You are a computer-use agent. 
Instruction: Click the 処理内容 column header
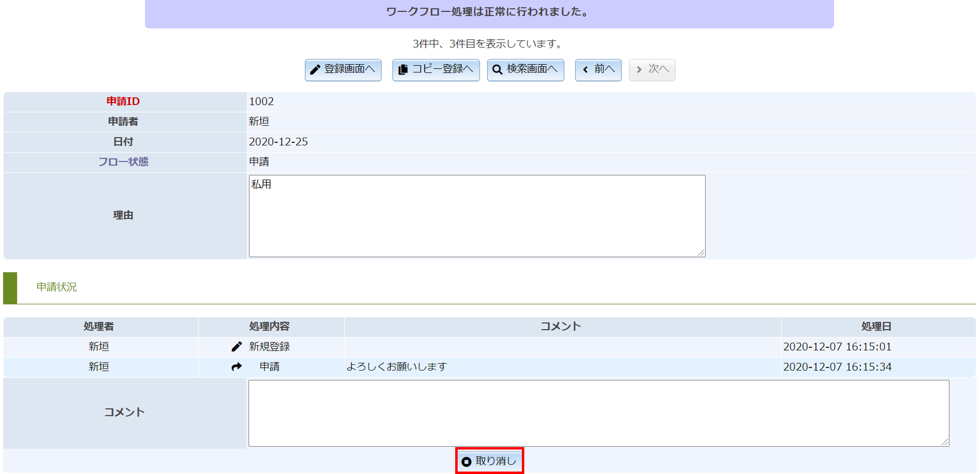coord(269,326)
